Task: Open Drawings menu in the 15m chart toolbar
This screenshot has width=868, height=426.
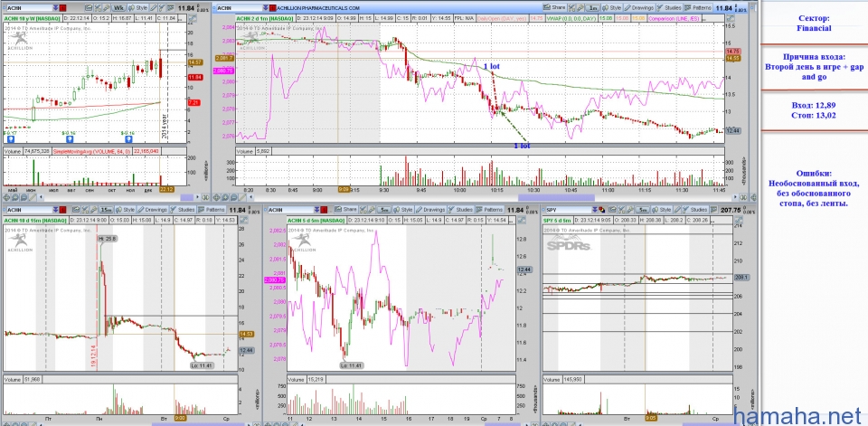Action: pos(152,210)
